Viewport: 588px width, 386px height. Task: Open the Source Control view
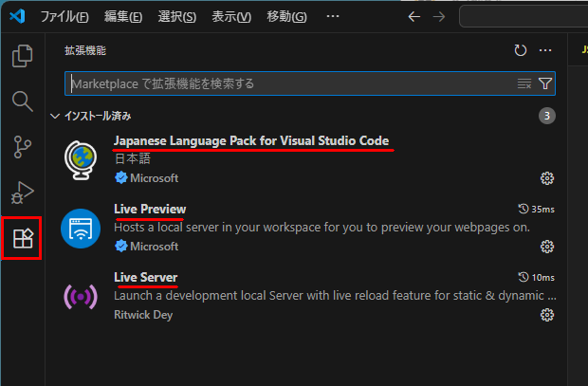tap(22, 147)
